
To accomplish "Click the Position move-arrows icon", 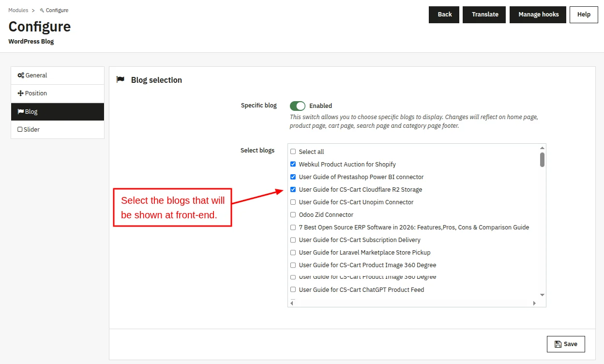I will [20, 93].
